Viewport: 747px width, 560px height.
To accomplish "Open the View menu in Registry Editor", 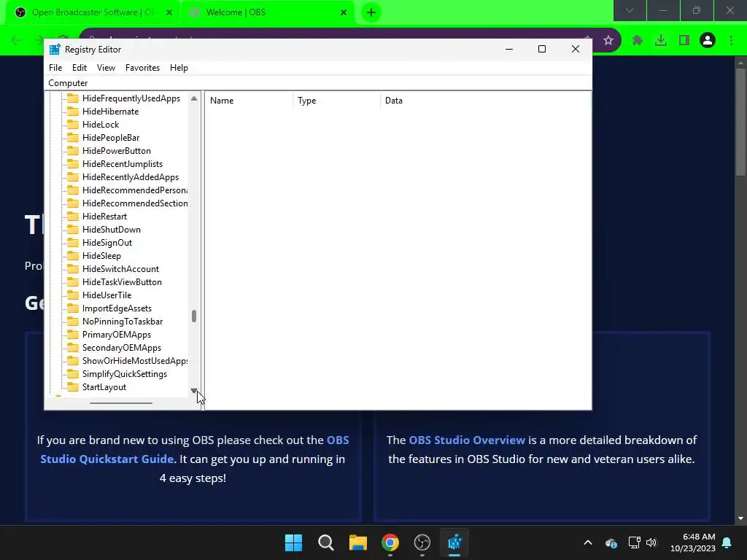I will [x=106, y=68].
